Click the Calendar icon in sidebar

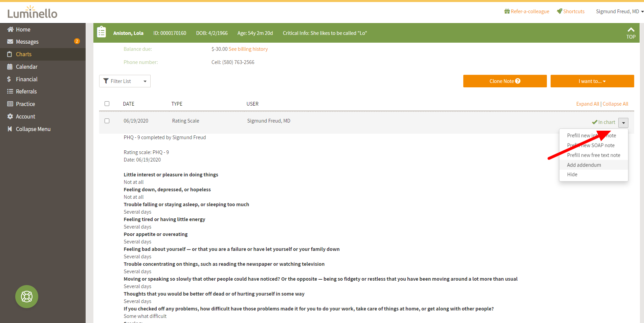pos(10,67)
